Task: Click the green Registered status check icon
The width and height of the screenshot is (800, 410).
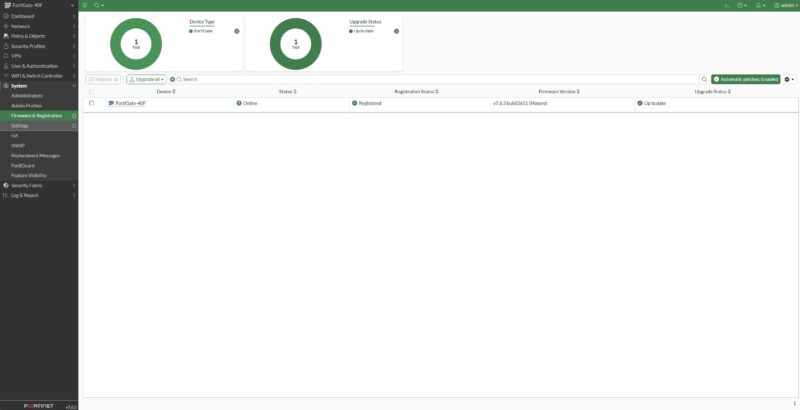Action: pyautogui.click(x=355, y=103)
